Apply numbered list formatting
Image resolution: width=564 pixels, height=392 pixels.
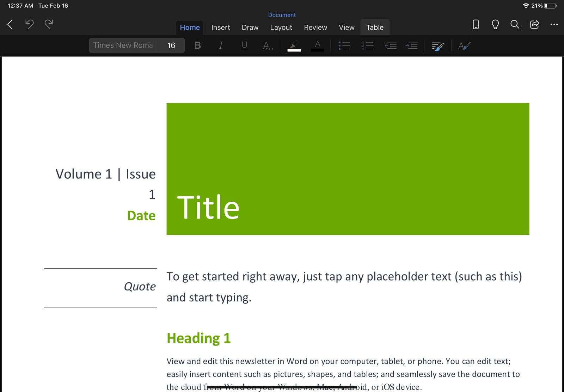[x=367, y=45]
